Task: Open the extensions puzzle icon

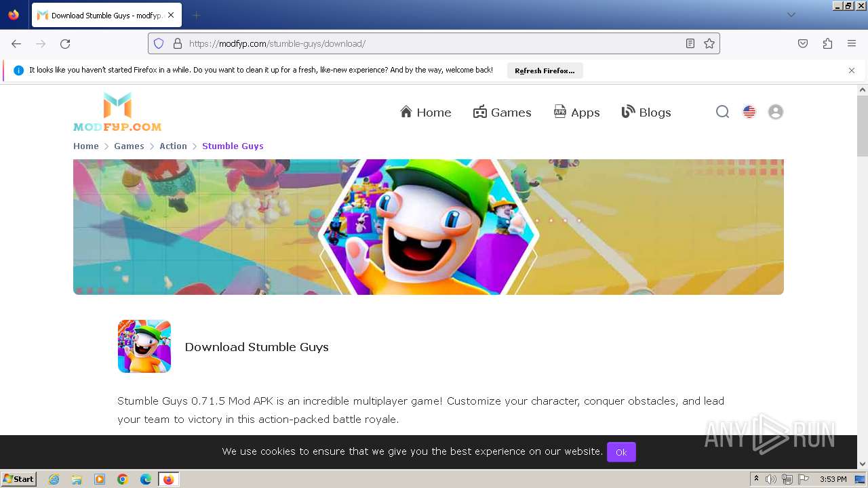Action: point(827,43)
